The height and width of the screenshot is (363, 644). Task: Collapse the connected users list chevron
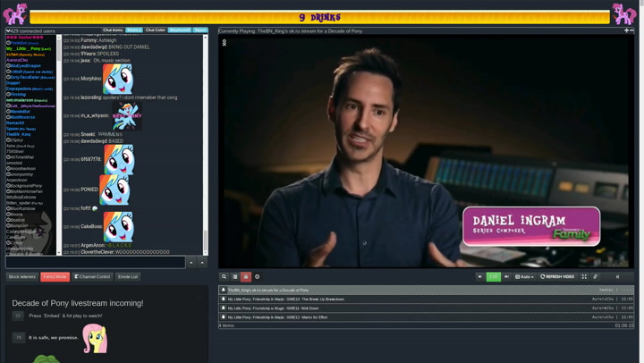(8, 30)
